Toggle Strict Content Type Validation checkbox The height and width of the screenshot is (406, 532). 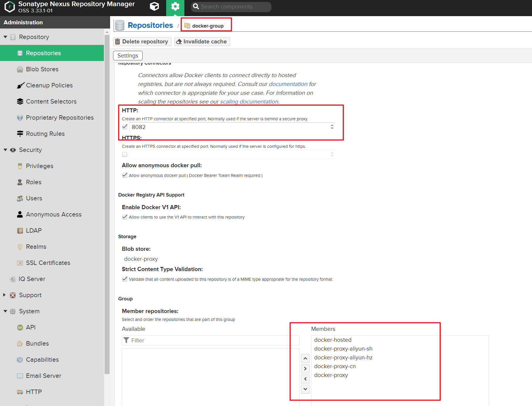click(125, 279)
